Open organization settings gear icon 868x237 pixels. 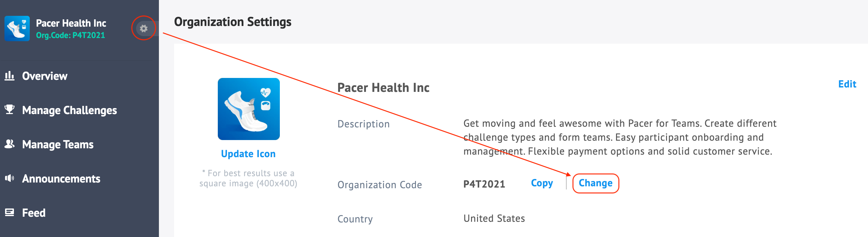tap(144, 28)
